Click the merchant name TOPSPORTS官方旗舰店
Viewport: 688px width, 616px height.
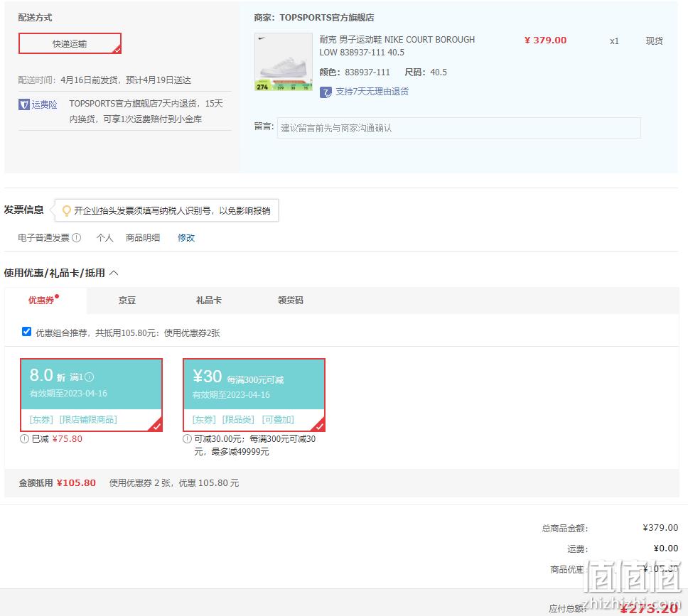click(x=327, y=18)
